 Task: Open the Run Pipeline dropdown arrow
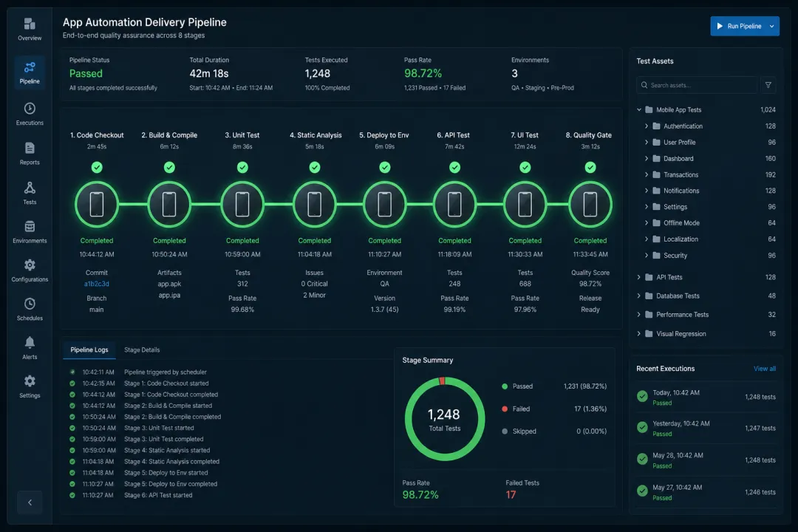pyautogui.click(x=772, y=26)
